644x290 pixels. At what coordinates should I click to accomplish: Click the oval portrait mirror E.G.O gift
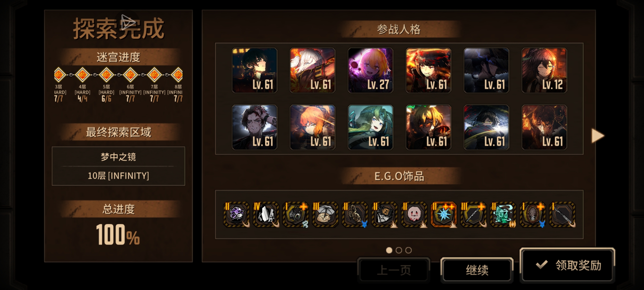coord(532,215)
